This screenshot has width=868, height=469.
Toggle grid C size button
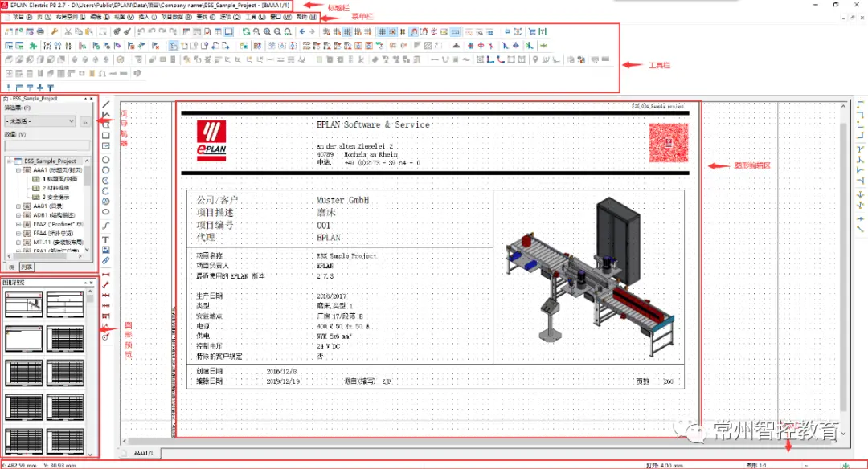pyautogui.click(x=347, y=31)
